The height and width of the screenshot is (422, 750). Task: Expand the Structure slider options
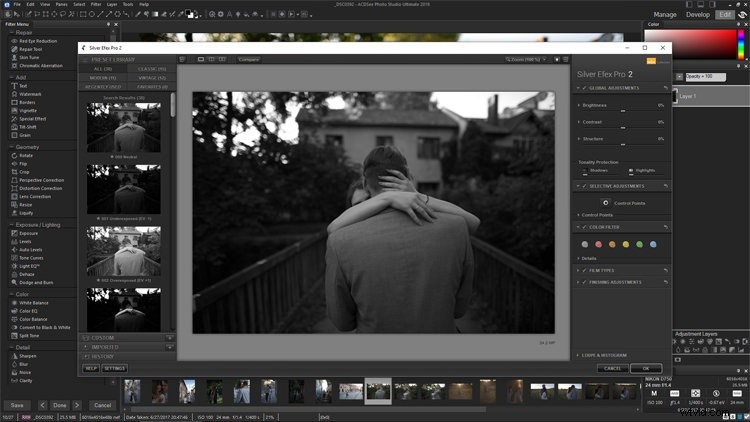[x=579, y=139]
